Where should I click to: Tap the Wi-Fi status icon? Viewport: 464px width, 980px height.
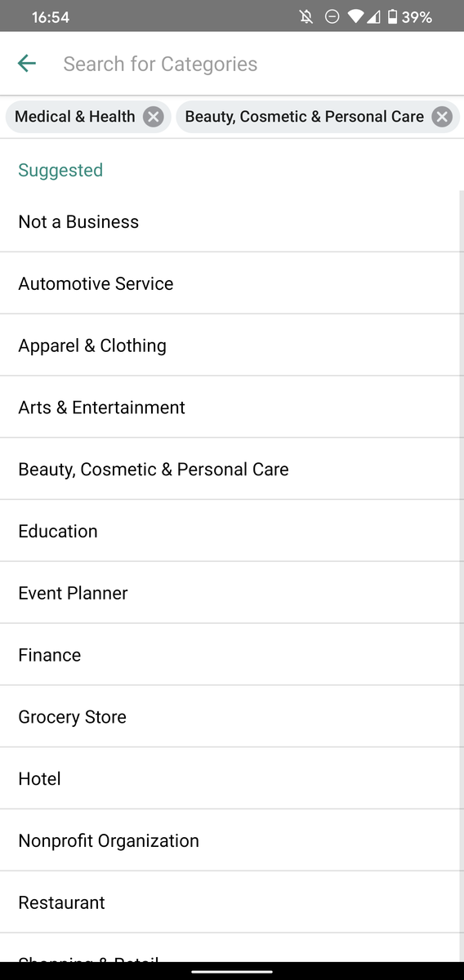click(355, 16)
